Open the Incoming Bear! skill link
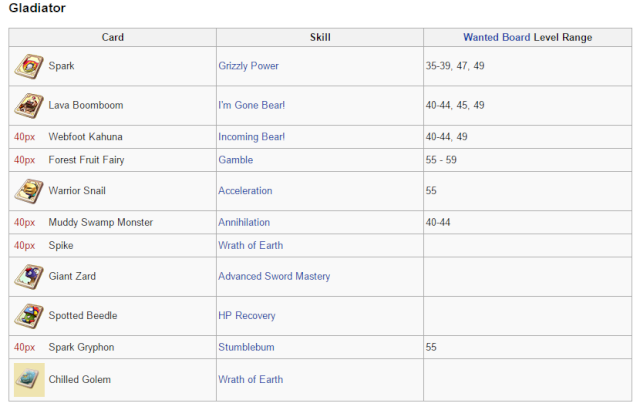This screenshot has height=410, width=640. (251, 137)
